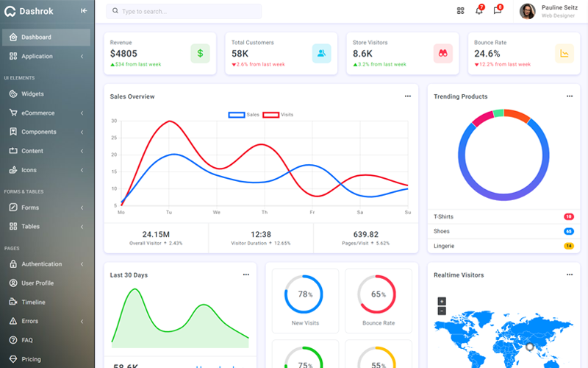Open Sales Overview three-dot options menu
Viewport: 588px width, 368px height.
408,96
